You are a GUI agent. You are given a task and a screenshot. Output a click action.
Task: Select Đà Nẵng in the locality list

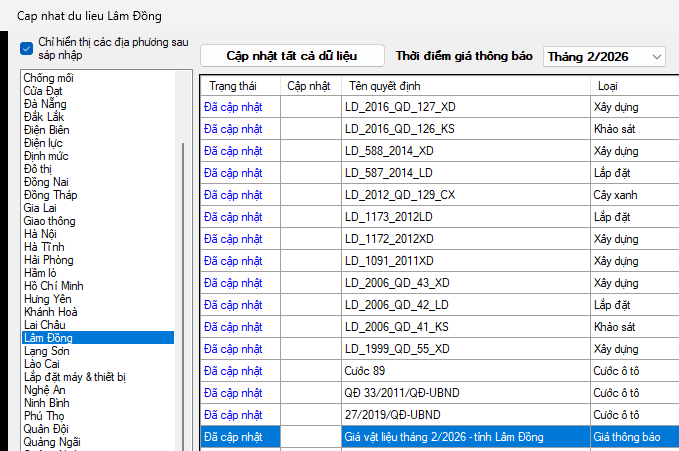click(x=46, y=104)
